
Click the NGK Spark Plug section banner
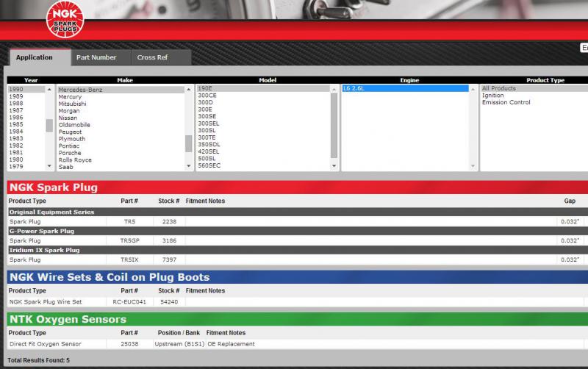pos(298,187)
